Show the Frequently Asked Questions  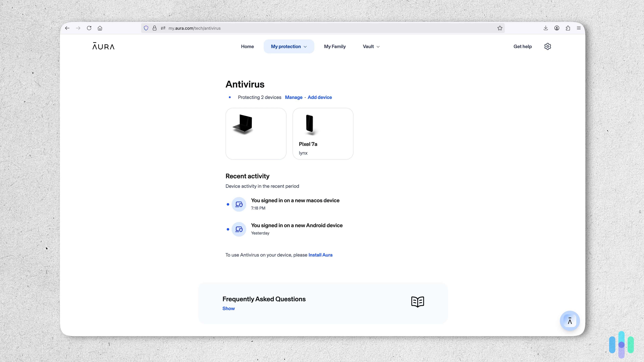(x=228, y=309)
